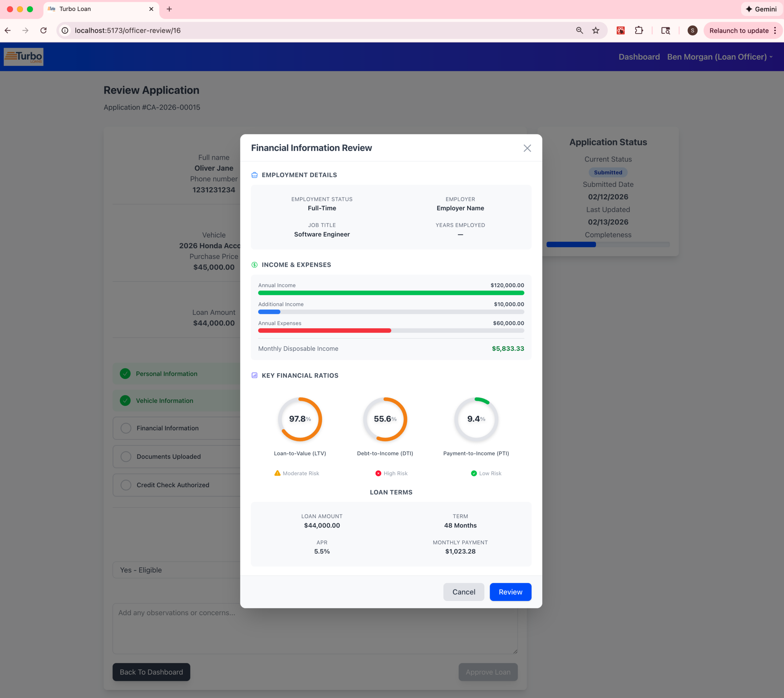Screen dimensions: 784x698
Task: Toggle the Financial Information checklist circle
Action: pyautogui.click(x=126, y=428)
